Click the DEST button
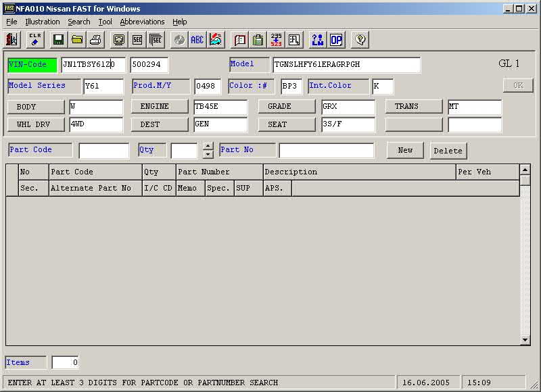541x392 pixels. pyautogui.click(x=160, y=124)
